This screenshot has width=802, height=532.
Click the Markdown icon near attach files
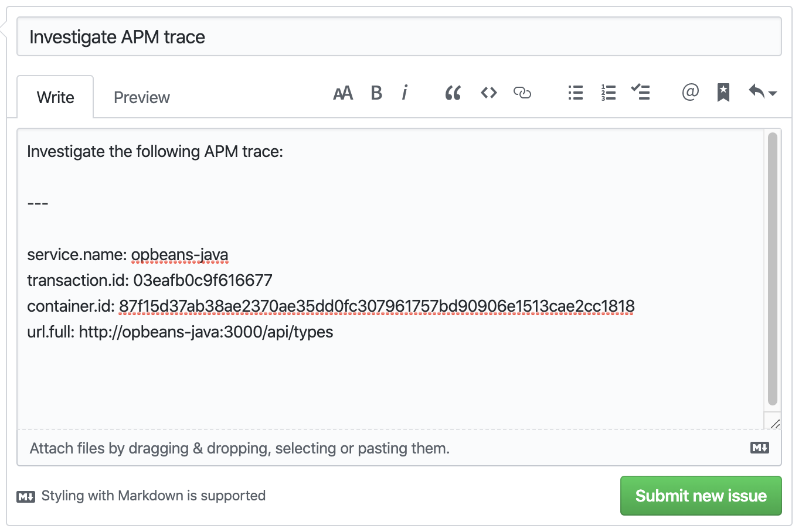759,448
